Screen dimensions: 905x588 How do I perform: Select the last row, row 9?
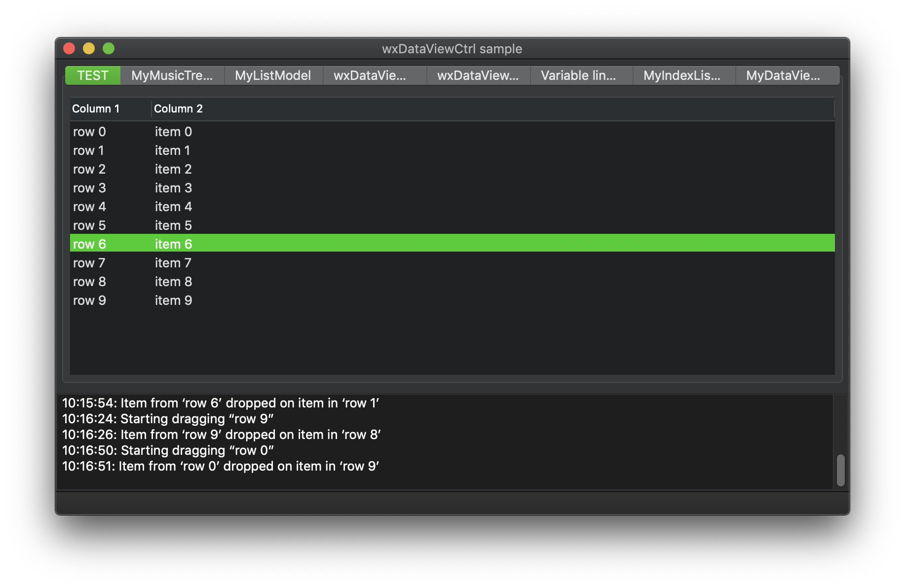(90, 300)
